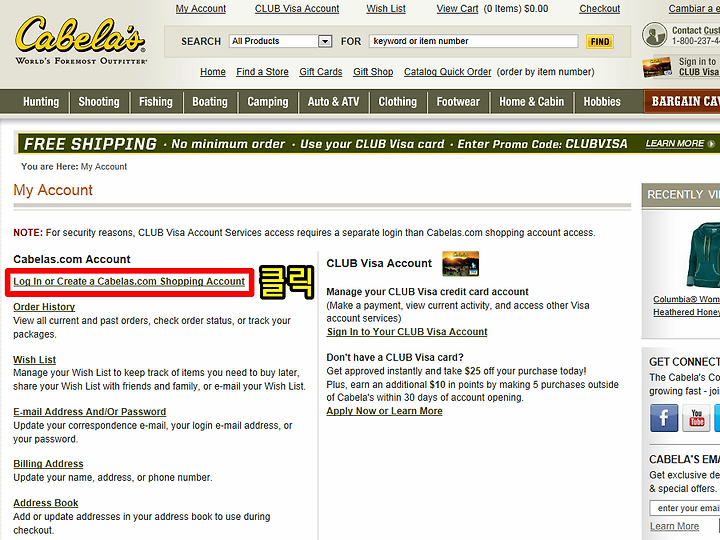Image resolution: width=720 pixels, height=540 pixels.
Task: Open the Find a Store link
Action: click(262, 72)
